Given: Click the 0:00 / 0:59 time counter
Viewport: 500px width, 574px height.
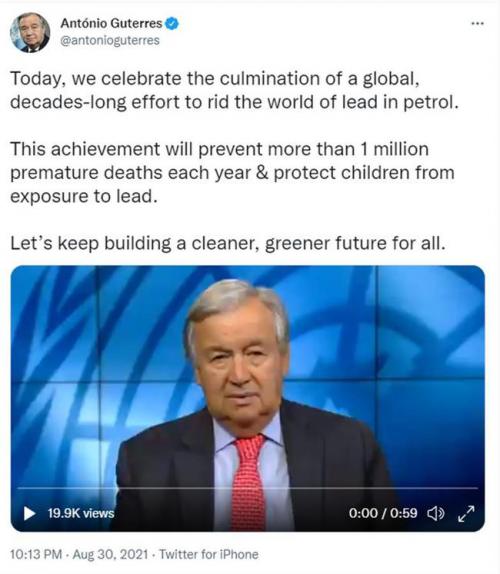Looking at the screenshot, I should point(383,513).
